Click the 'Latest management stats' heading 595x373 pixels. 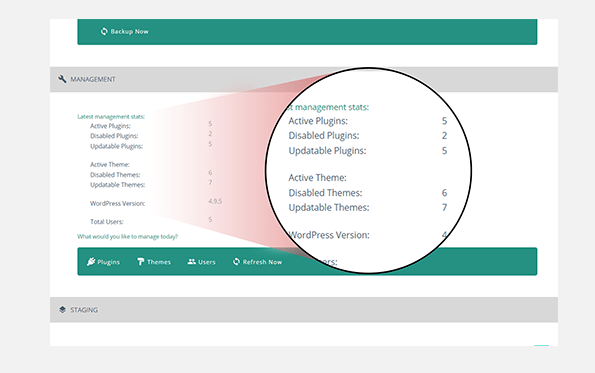[x=111, y=116]
